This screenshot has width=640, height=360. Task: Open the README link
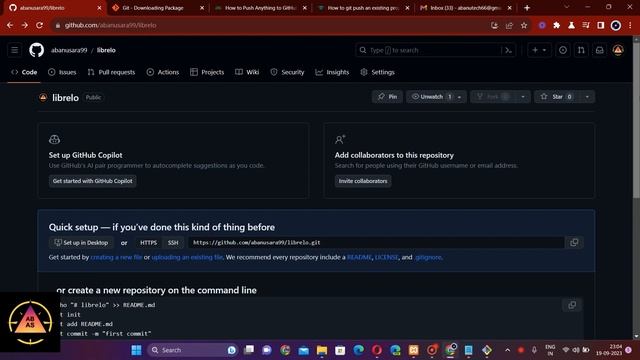(359, 257)
